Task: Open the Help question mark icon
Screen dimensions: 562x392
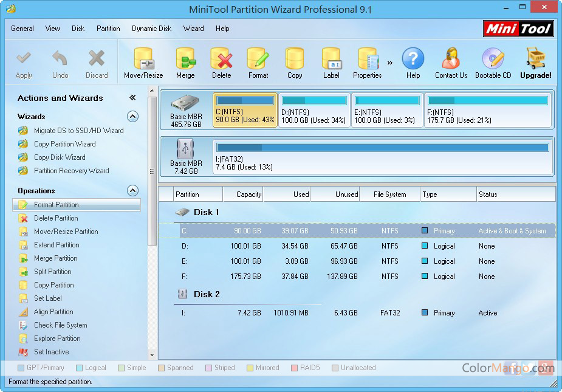Action: (413, 58)
